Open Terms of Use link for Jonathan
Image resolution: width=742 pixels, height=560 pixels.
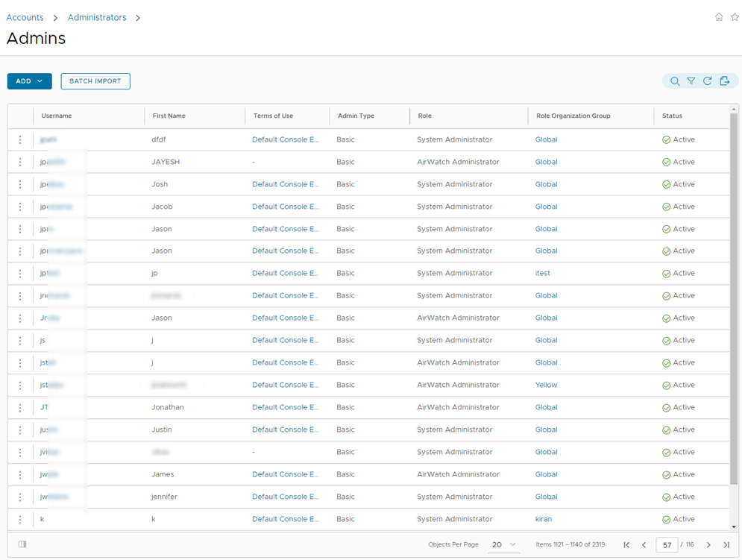coord(286,407)
